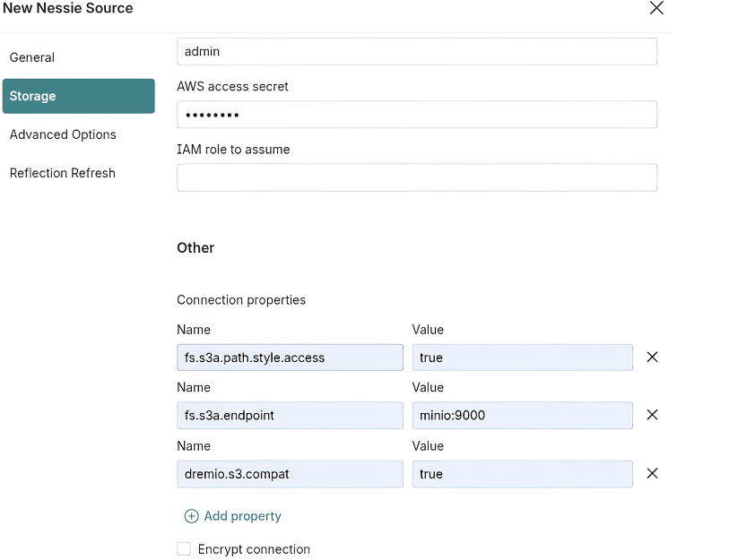Image resolution: width=729 pixels, height=560 pixels.
Task: Edit the value of fs.s3a.path.style.access
Action: click(x=522, y=358)
